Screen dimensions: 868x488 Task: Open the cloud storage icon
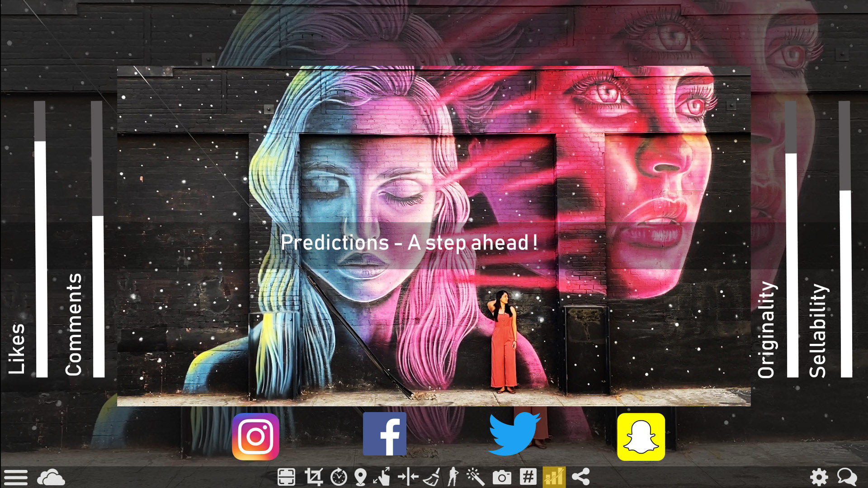coord(51,477)
